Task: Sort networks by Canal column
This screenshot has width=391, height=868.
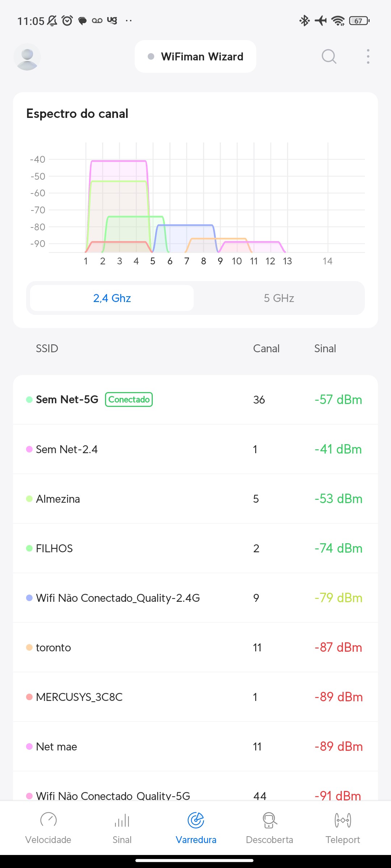Action: click(x=266, y=349)
